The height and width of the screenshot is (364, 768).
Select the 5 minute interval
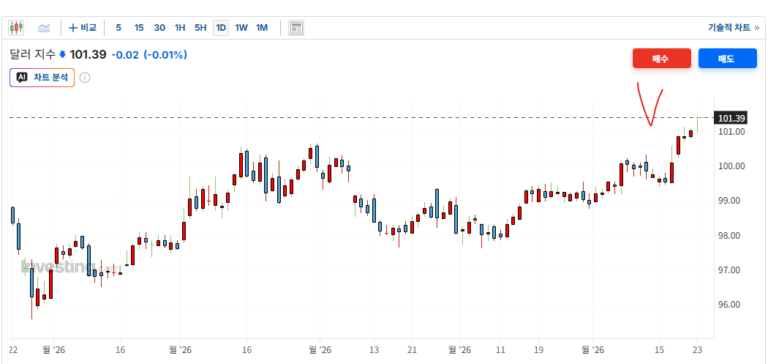(119, 28)
